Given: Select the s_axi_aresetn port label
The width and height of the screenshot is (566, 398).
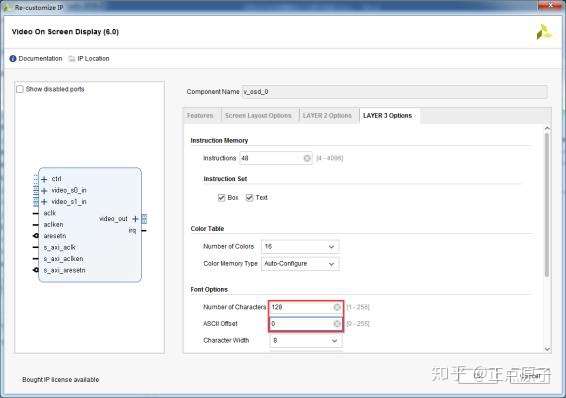Looking at the screenshot, I should (x=65, y=270).
